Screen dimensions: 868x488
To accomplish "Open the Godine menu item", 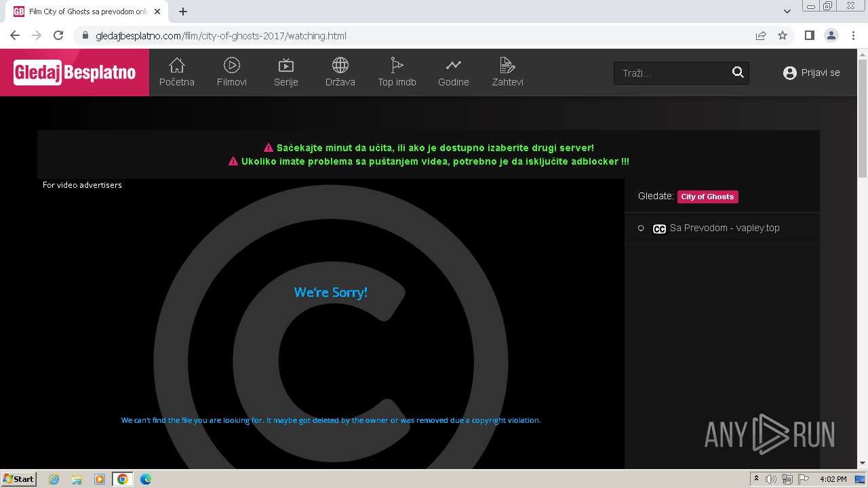I will click(x=454, y=73).
